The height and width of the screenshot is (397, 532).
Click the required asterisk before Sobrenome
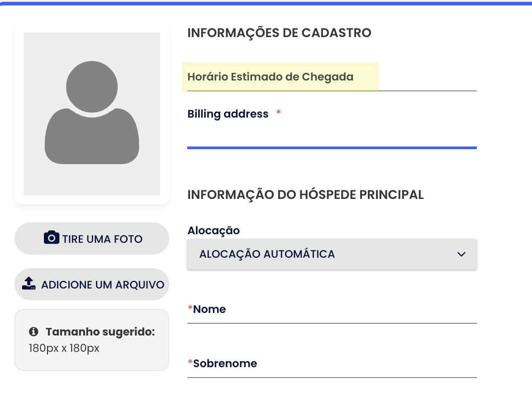[x=190, y=363]
